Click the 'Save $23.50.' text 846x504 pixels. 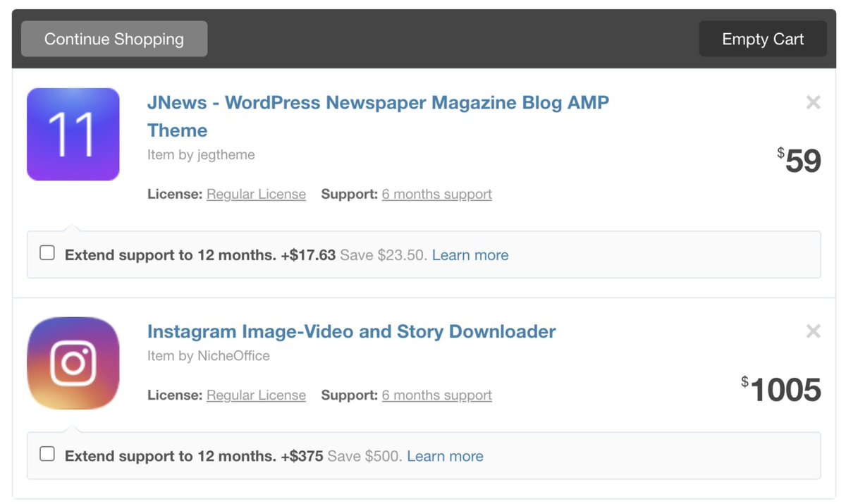click(x=384, y=255)
